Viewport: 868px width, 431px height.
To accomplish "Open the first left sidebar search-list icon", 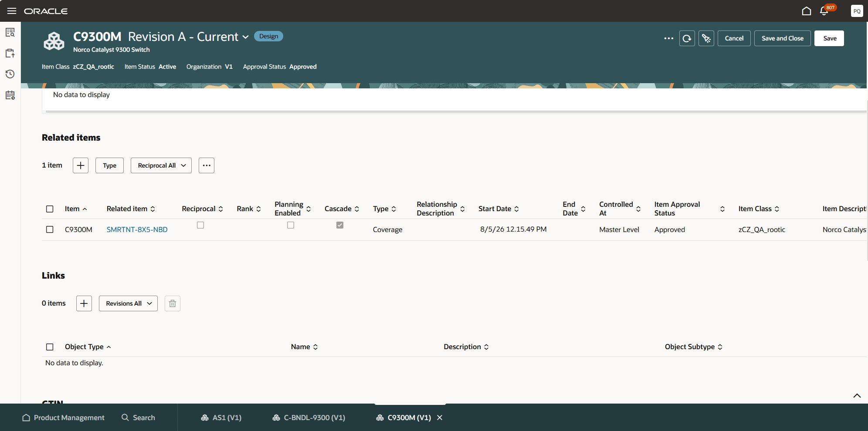I will (10, 32).
